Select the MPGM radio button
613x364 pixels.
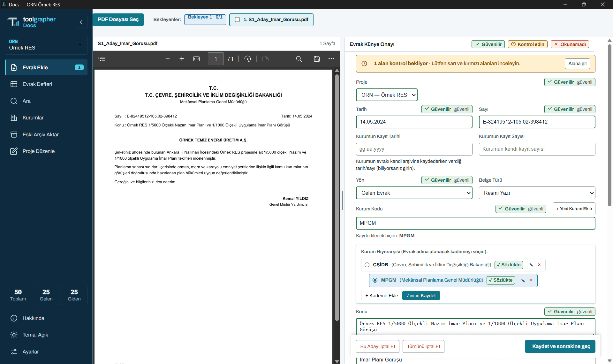pyautogui.click(x=375, y=280)
